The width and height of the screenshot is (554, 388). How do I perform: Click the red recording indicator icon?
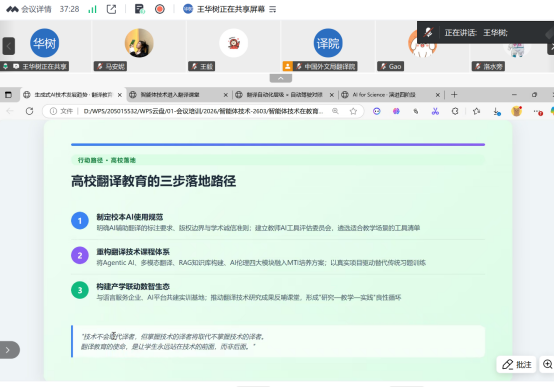(x=160, y=9)
